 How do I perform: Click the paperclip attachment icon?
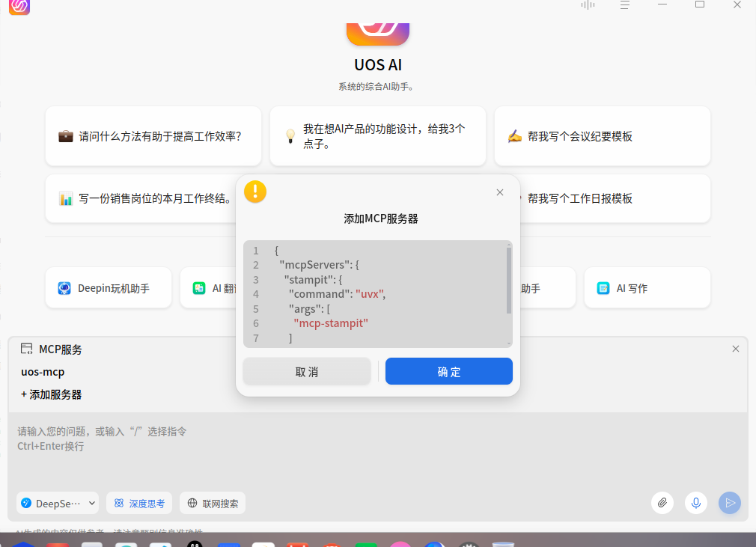coord(662,503)
